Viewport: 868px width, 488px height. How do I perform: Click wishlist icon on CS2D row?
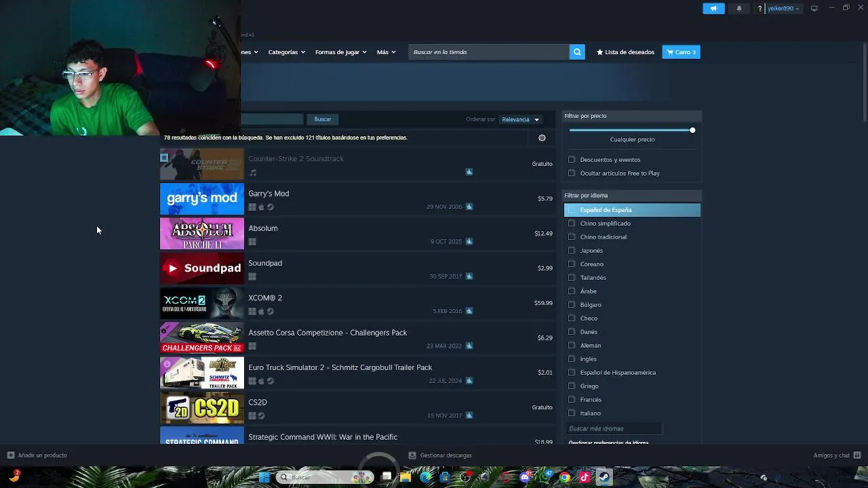[469, 415]
